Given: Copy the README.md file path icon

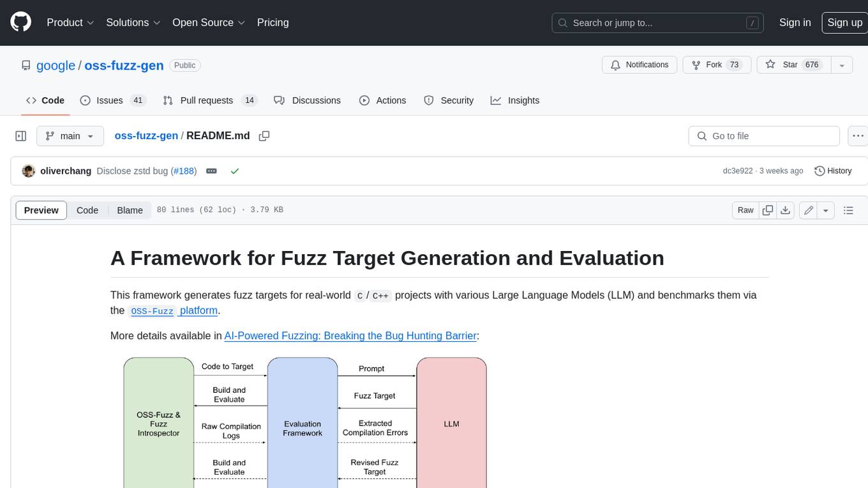Looking at the screenshot, I should 264,136.
